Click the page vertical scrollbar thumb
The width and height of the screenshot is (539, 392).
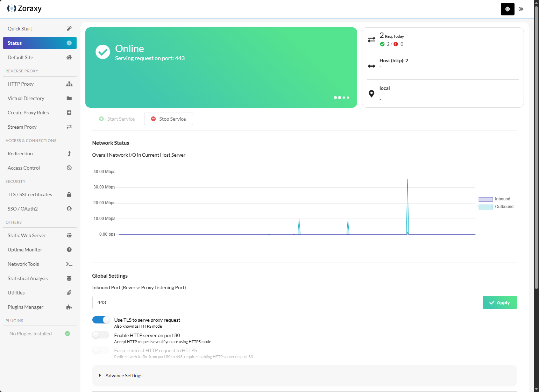coord(536,147)
